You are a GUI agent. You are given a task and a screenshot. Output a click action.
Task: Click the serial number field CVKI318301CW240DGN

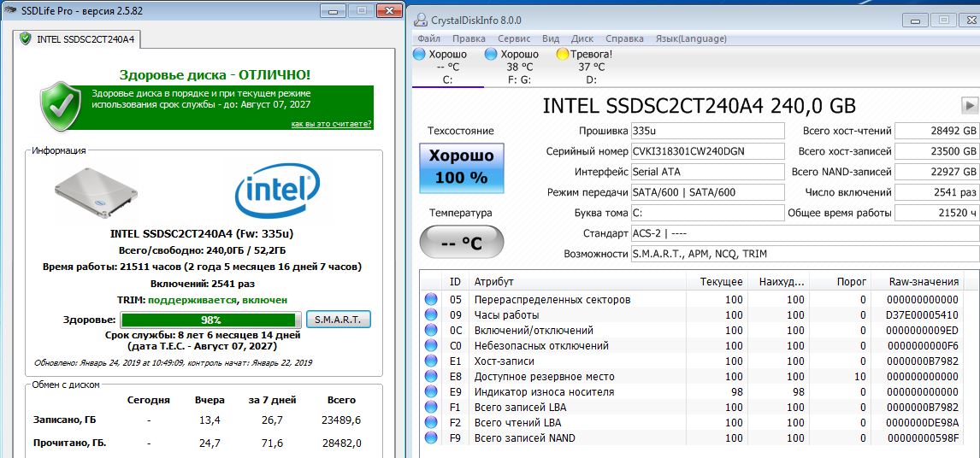coord(707,151)
